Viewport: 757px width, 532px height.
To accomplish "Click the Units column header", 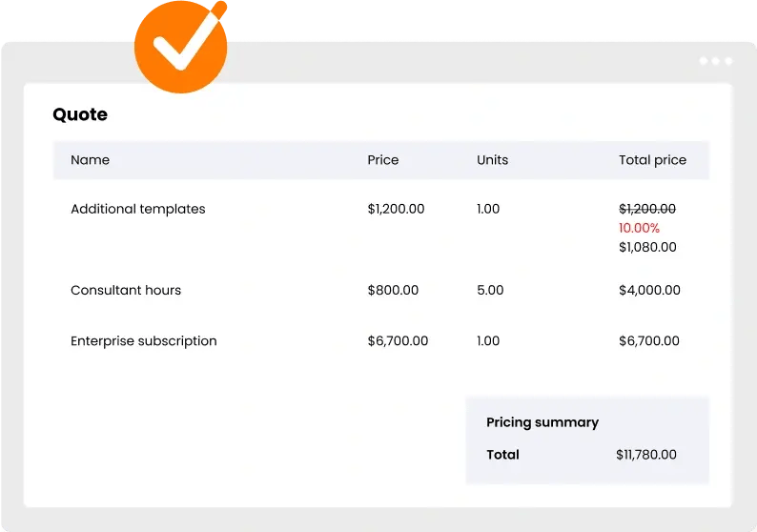I will point(492,160).
